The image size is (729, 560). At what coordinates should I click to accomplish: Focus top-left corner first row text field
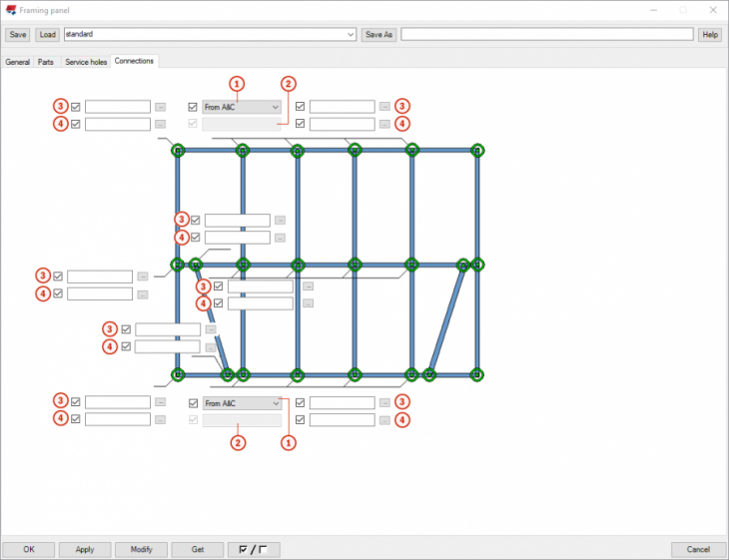click(118, 107)
